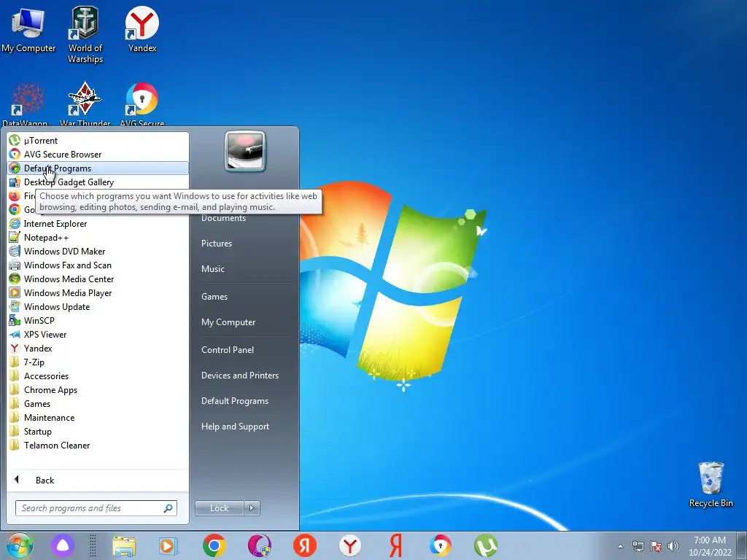
Task: Open Windows Explorer from the taskbar
Action: (124, 546)
